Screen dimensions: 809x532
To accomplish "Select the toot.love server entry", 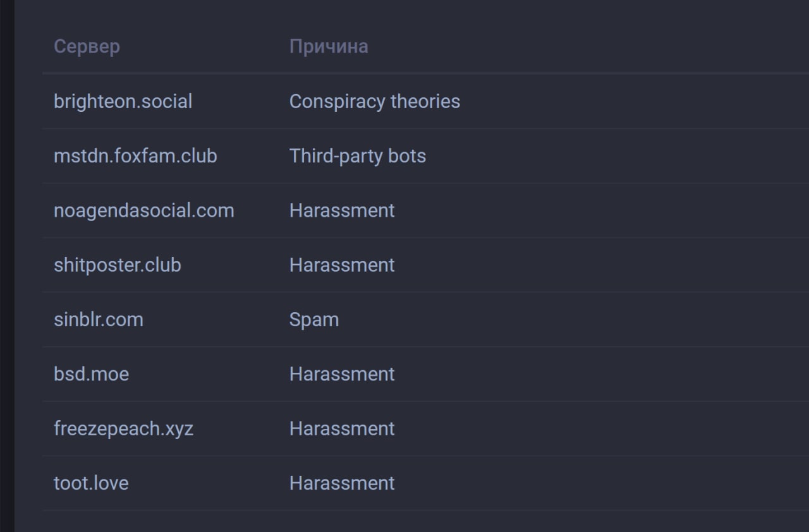I will click(x=91, y=483).
